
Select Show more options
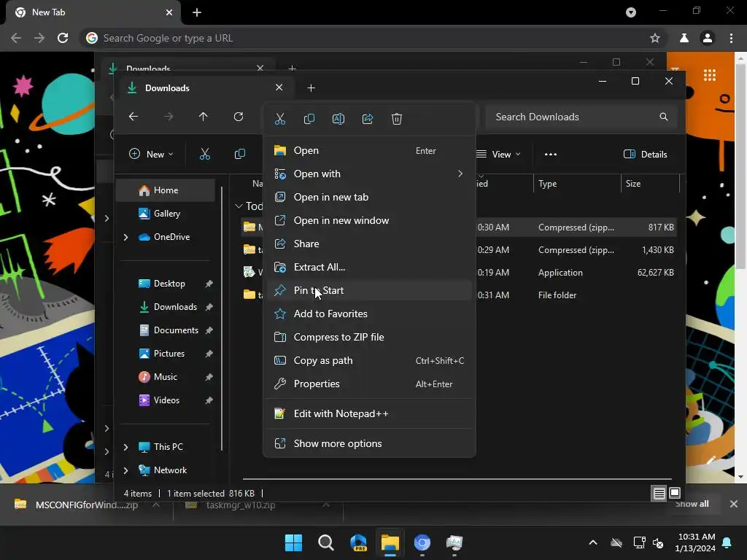point(369,444)
